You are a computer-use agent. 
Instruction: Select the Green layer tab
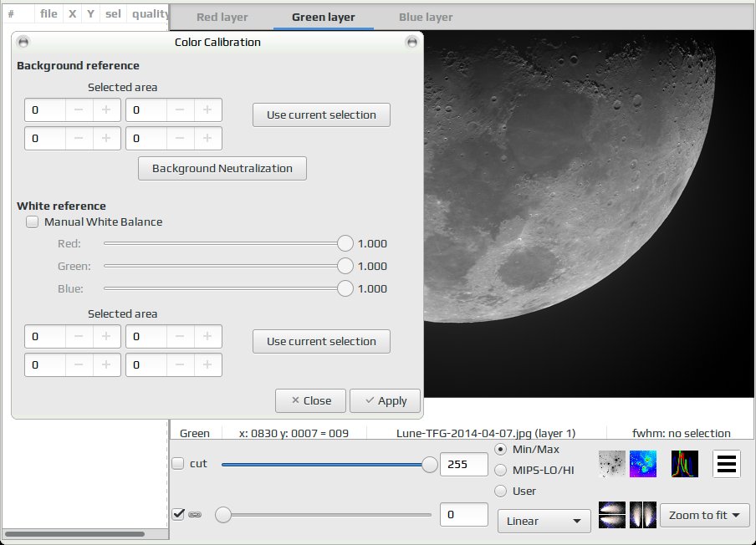pos(324,18)
